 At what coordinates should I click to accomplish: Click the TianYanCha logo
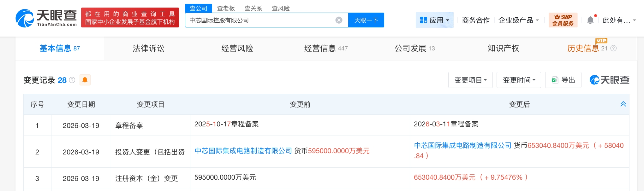coord(46,18)
